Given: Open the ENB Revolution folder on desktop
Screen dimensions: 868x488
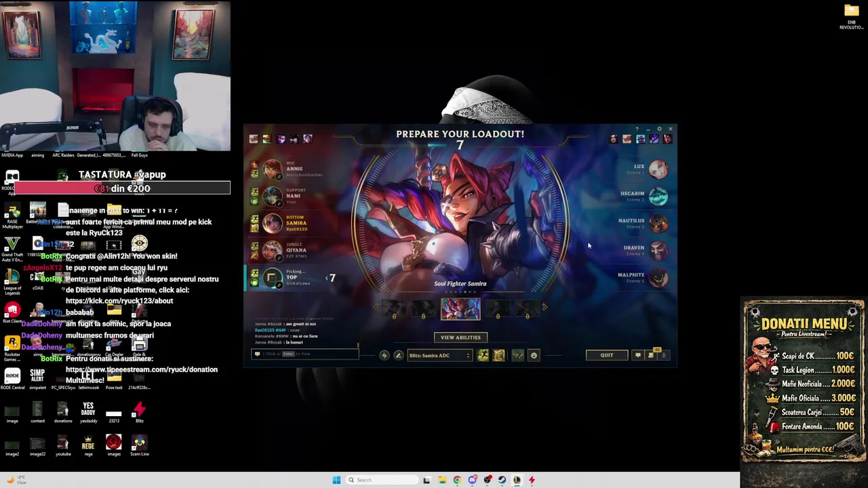Looking at the screenshot, I should point(852,16).
